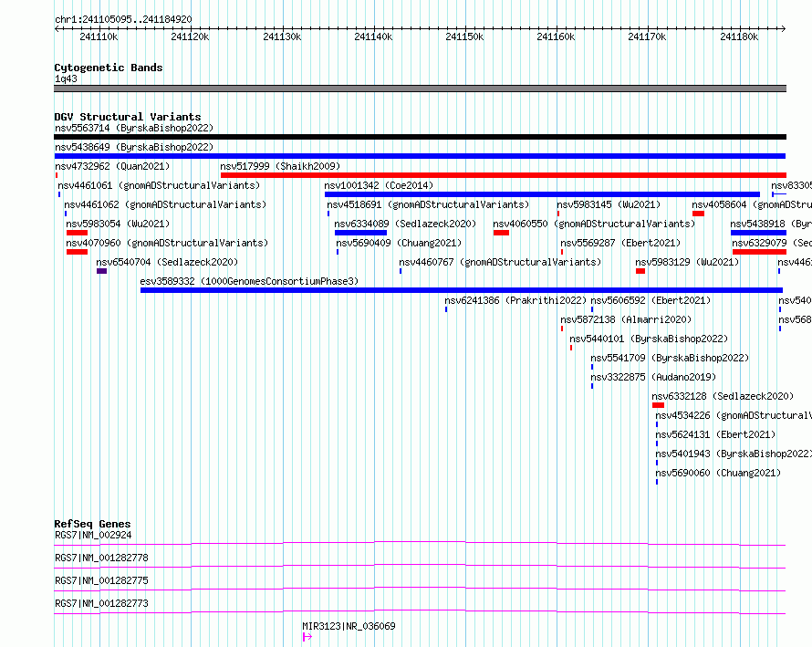Click the nsv5983145 (Wu2021) label
The height and width of the screenshot is (647, 812).
609,204
